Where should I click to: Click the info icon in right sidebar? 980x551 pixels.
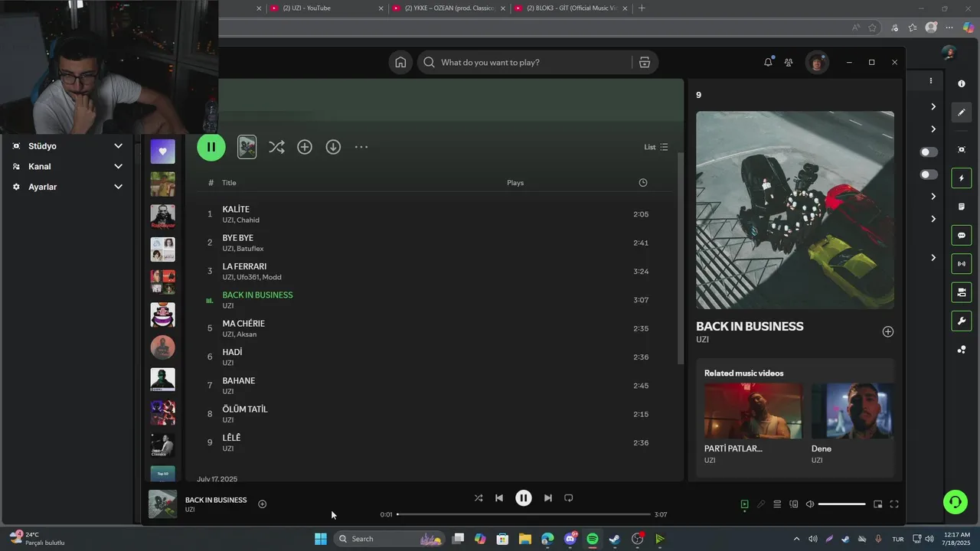962,83
